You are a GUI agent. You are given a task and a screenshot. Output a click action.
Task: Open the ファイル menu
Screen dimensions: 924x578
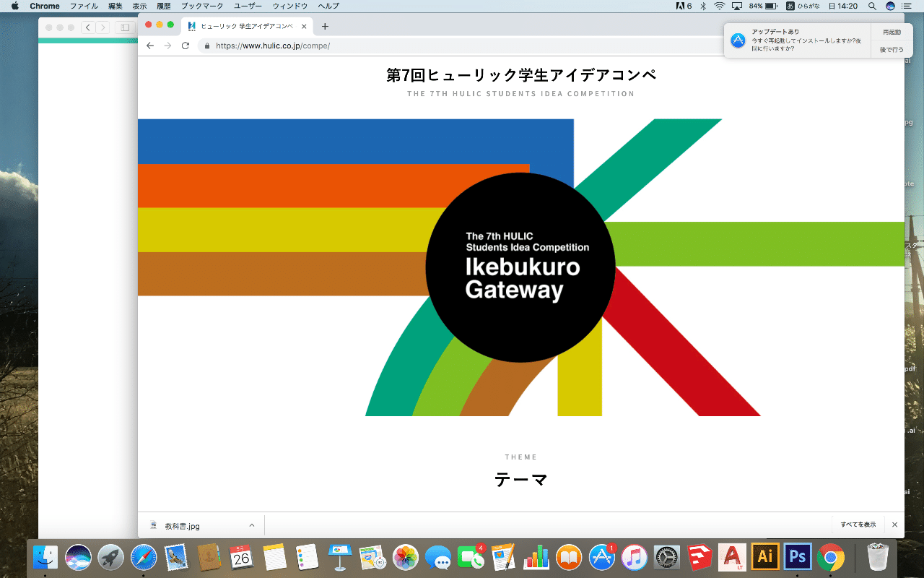84,6
